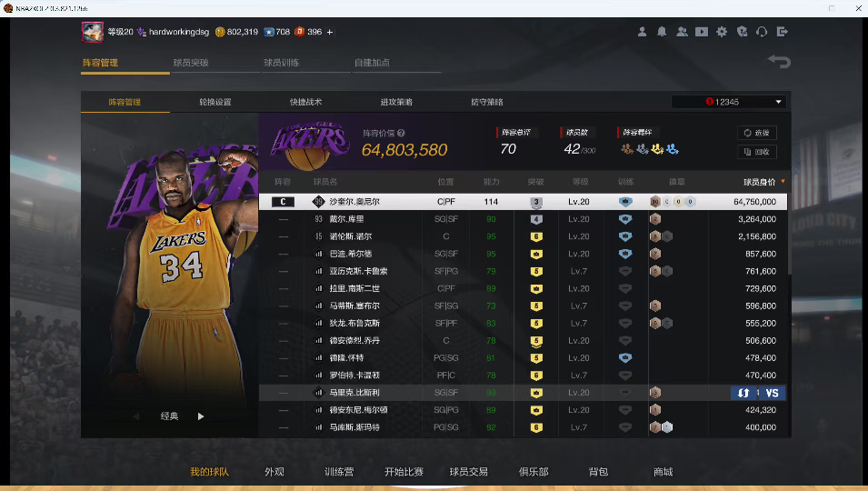Click the swap arrows icon on 马里克.比斯利 row
The image size is (868, 491).
pyautogui.click(x=743, y=393)
